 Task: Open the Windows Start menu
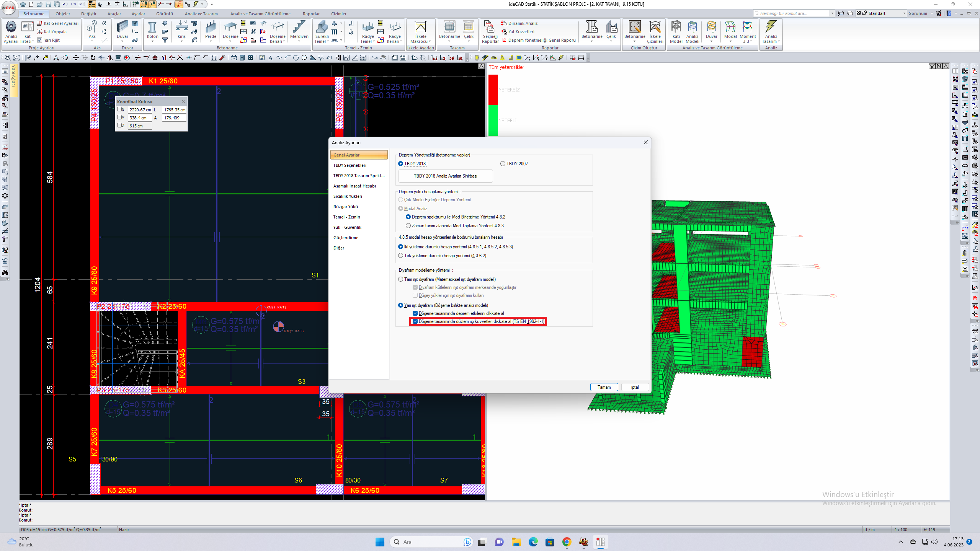point(380,542)
